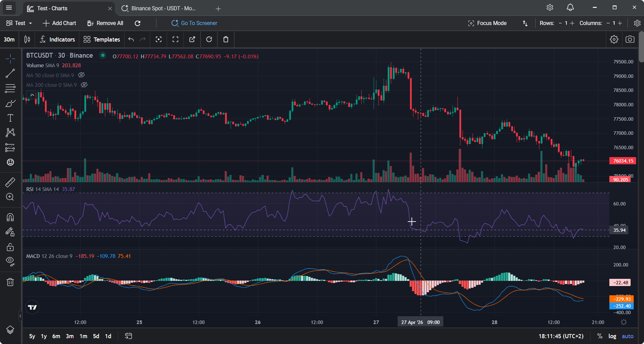644x344 pixels.
Task: Show the hidden MA 200 indicator
Action: (84, 85)
